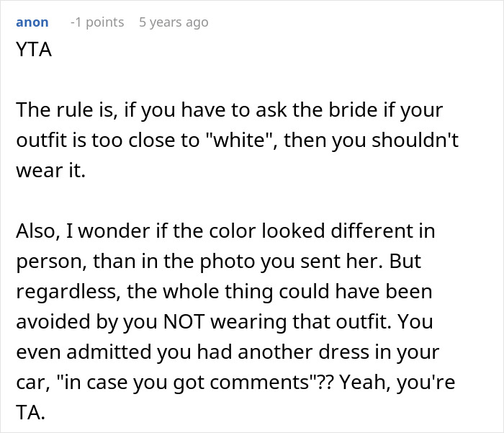Click the "5 years ago" timestamp
Screen dimensions: 504x433
174,22
